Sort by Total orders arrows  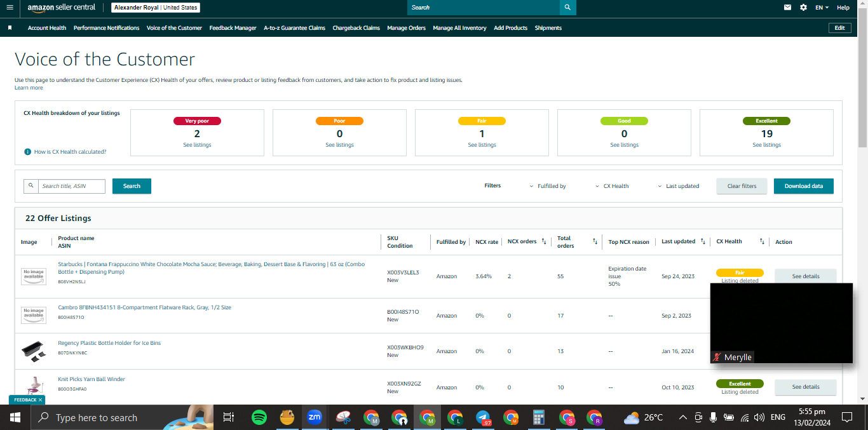[595, 241]
